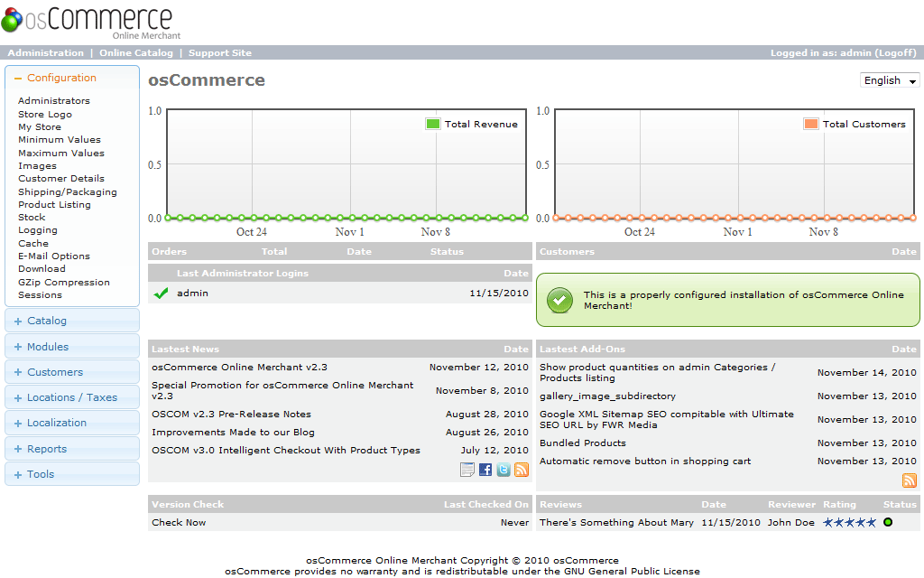Click the green status dot in Reviews

click(888, 523)
